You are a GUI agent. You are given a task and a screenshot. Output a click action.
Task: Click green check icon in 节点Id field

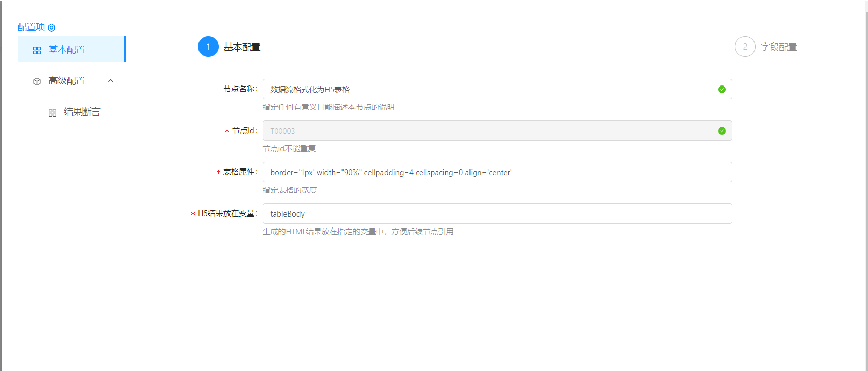[722, 131]
